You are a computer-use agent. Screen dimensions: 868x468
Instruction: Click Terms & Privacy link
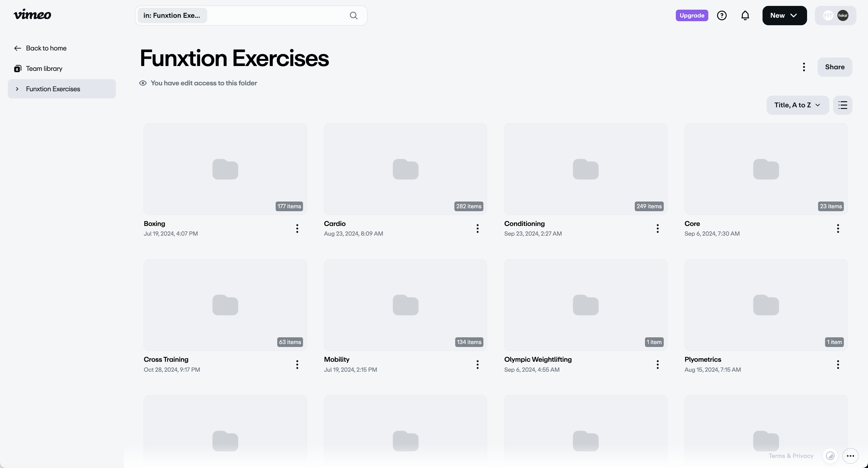click(791, 456)
